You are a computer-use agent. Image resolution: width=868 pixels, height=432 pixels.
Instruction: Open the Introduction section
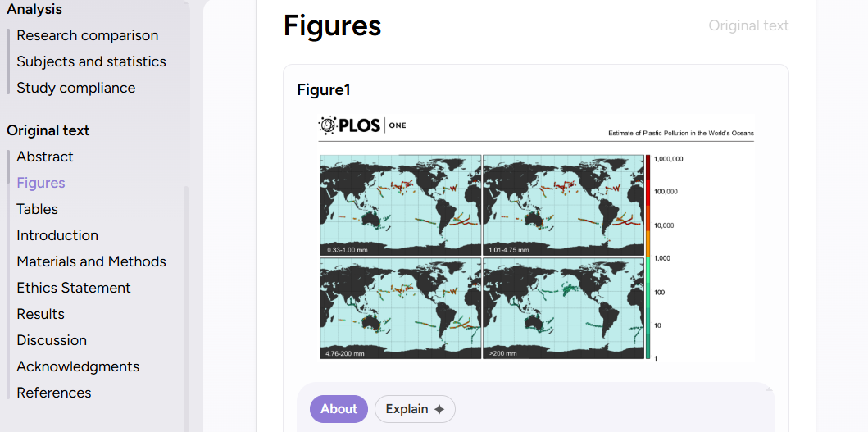tap(57, 235)
